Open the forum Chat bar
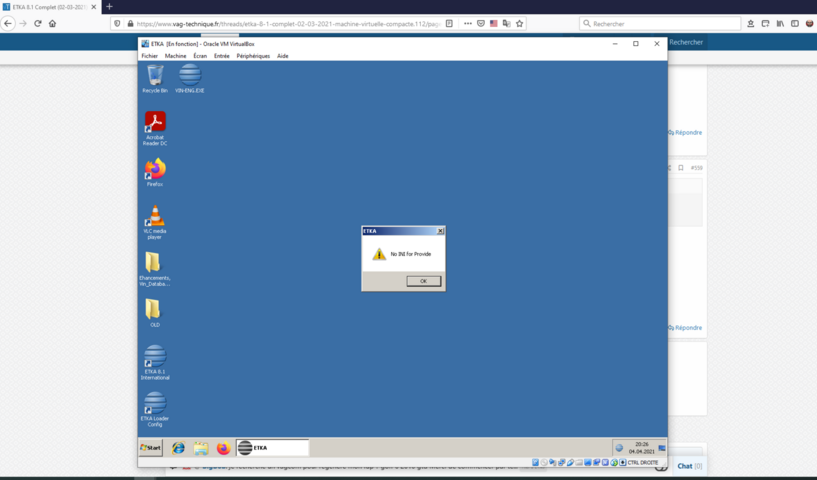817x480 pixels. [x=690, y=466]
